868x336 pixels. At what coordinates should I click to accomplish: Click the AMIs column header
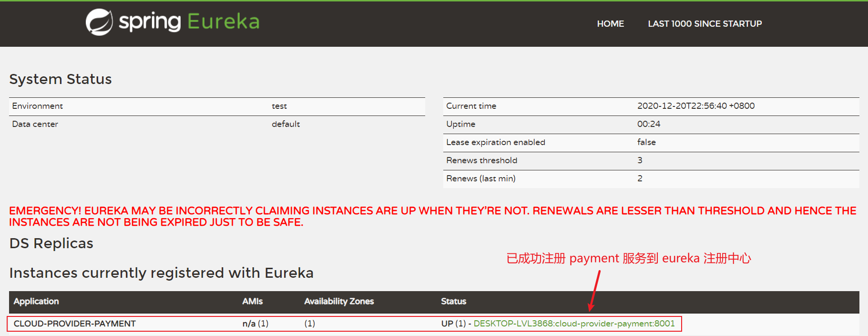pos(252,302)
